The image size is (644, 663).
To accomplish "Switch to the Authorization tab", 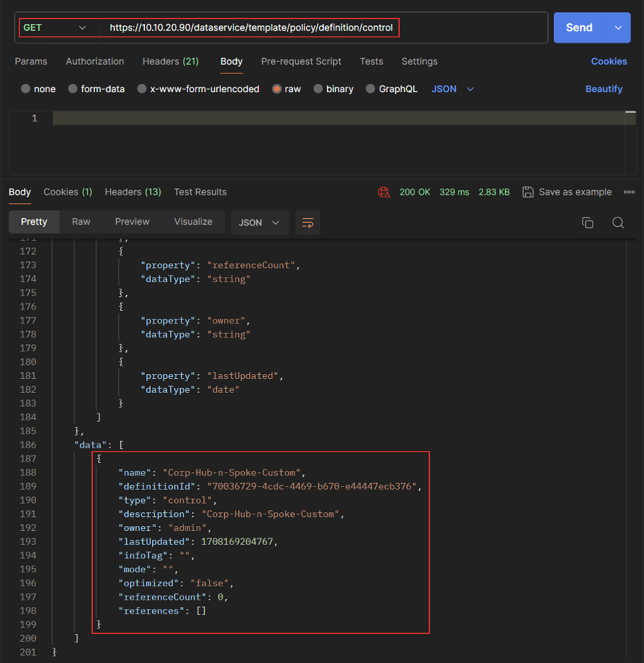I will pyautogui.click(x=95, y=61).
